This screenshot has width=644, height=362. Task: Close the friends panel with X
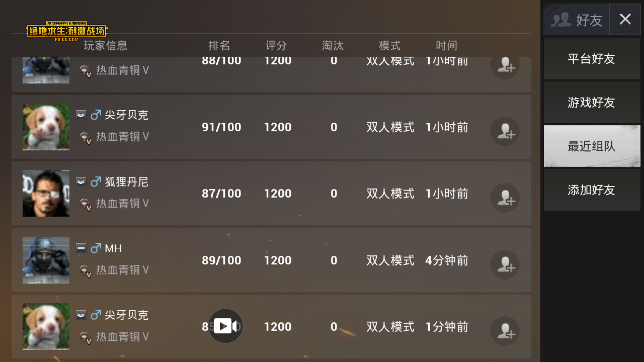click(x=625, y=19)
